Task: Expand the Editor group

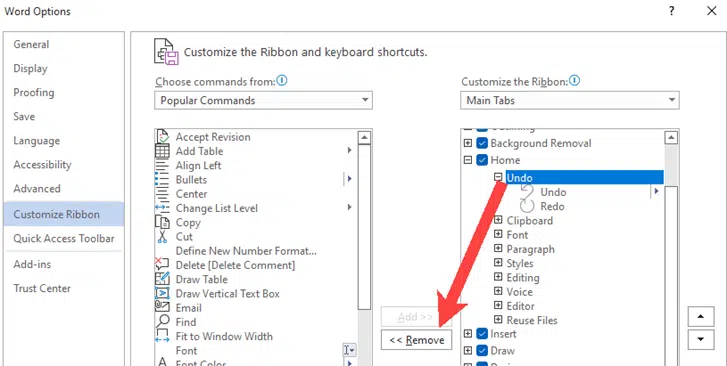Action: coord(498,305)
